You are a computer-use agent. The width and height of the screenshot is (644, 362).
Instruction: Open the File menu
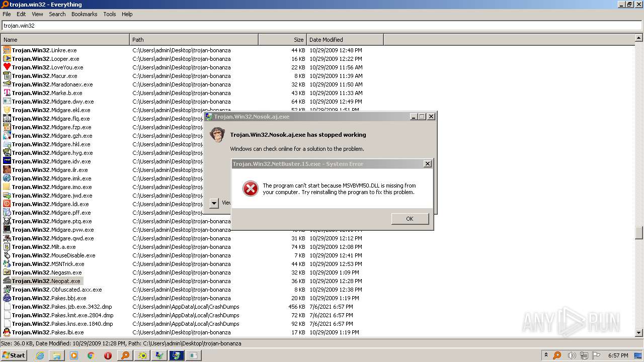(7, 14)
